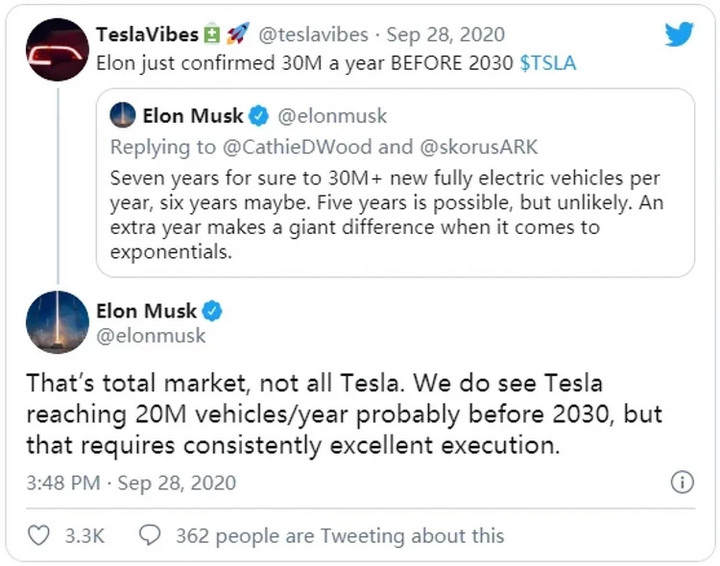Click small Elon Musk avatar in quoted tweet

(123, 115)
